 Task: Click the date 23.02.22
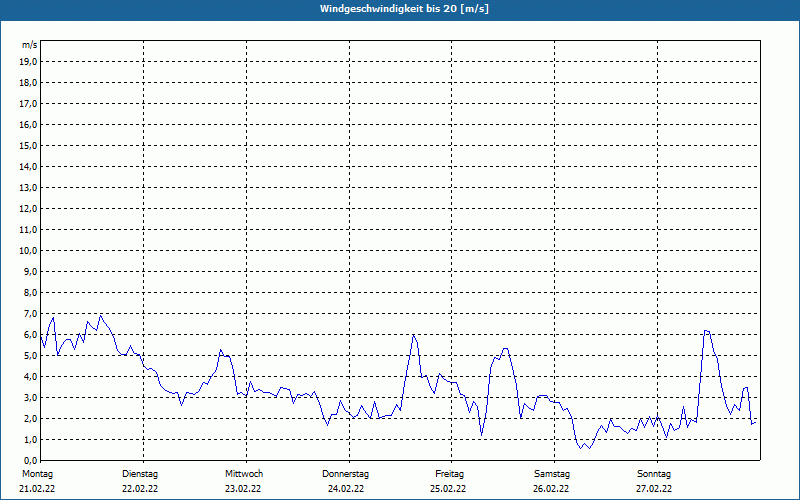pos(243,489)
